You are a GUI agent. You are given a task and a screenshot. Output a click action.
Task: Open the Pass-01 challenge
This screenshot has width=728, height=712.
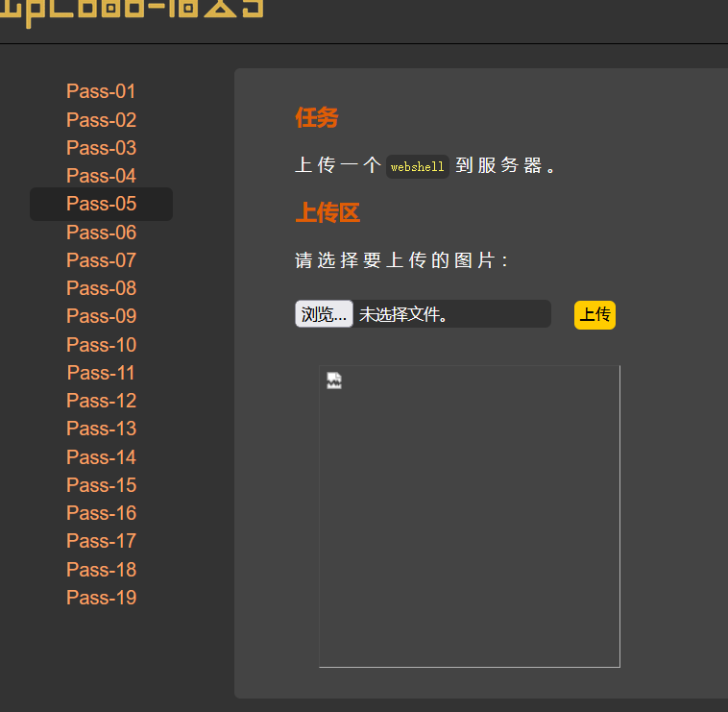tap(101, 91)
